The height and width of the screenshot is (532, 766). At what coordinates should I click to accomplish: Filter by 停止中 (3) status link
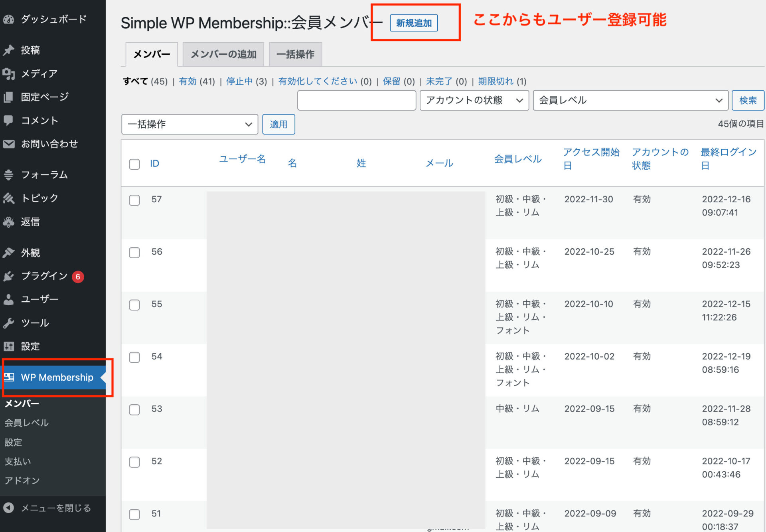point(246,81)
